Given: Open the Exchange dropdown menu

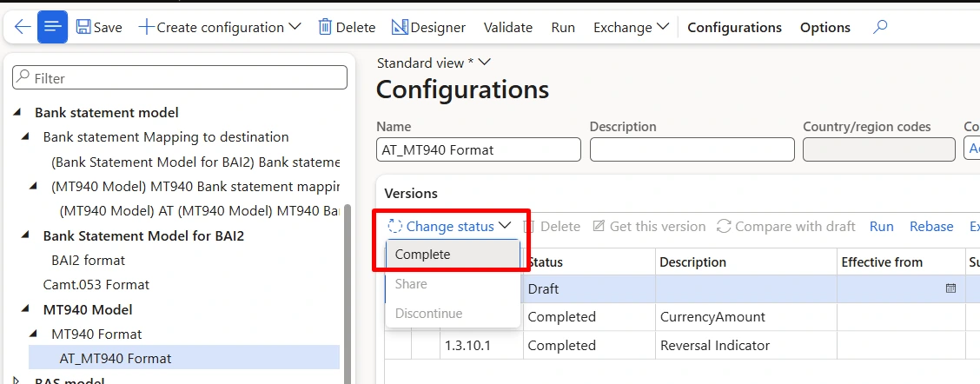Looking at the screenshot, I should (x=632, y=28).
